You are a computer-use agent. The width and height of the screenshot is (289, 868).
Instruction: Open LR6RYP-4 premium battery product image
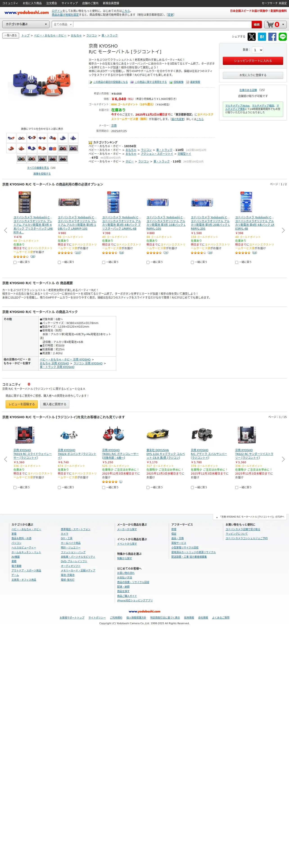pyautogui.click(x=25, y=202)
